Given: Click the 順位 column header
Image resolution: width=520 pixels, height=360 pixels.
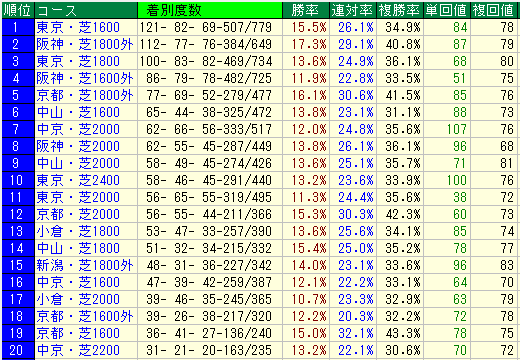Looking at the screenshot, I should (18, 10).
